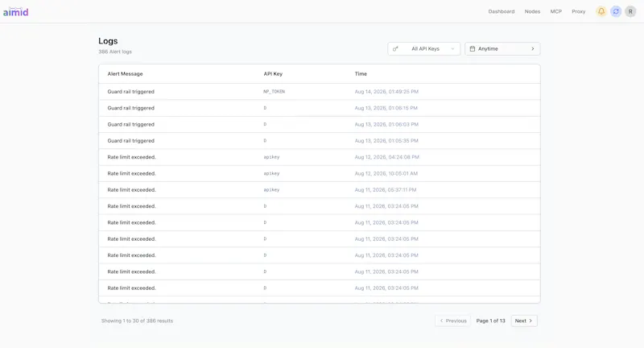Click 'Rate limit exceeded.' in the 04:24:08 PM row
The width and height of the screenshot is (644, 348).
coord(131,157)
